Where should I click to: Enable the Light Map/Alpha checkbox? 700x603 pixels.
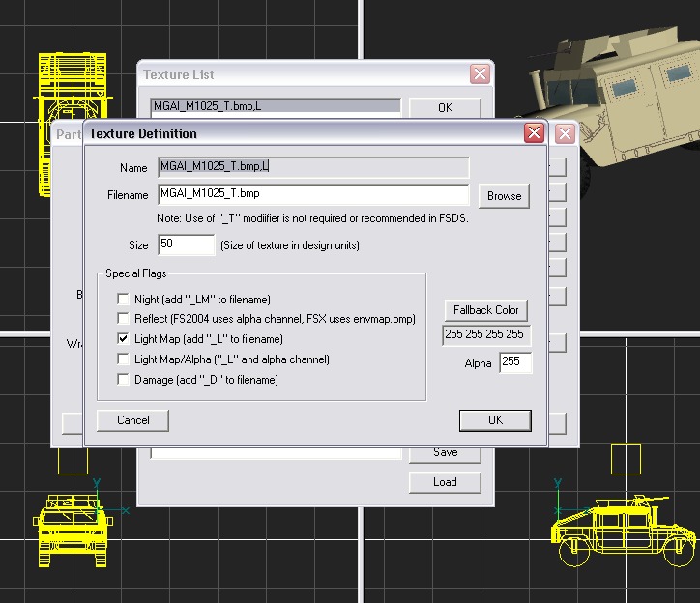pyautogui.click(x=123, y=359)
